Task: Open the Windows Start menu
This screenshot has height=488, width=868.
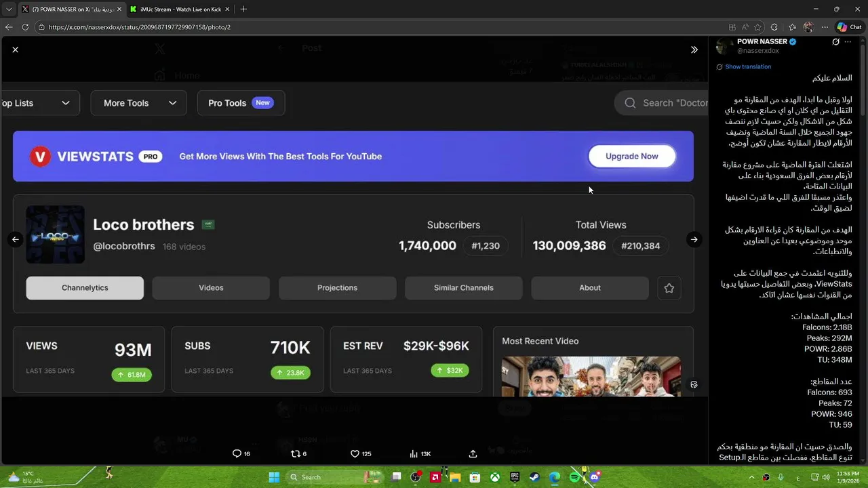Action: pos(274,477)
